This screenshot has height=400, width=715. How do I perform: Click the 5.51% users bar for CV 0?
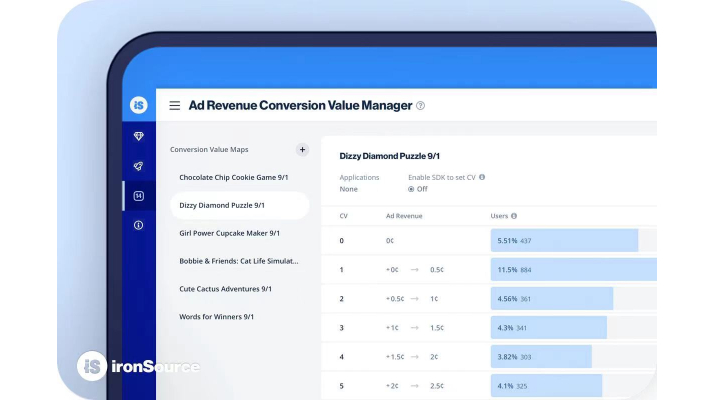coord(564,241)
